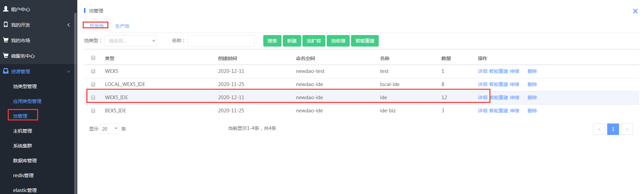Screen dimensions: 644x194
Task: Click the device icon beside 我的开发
Action: tap(6, 25)
